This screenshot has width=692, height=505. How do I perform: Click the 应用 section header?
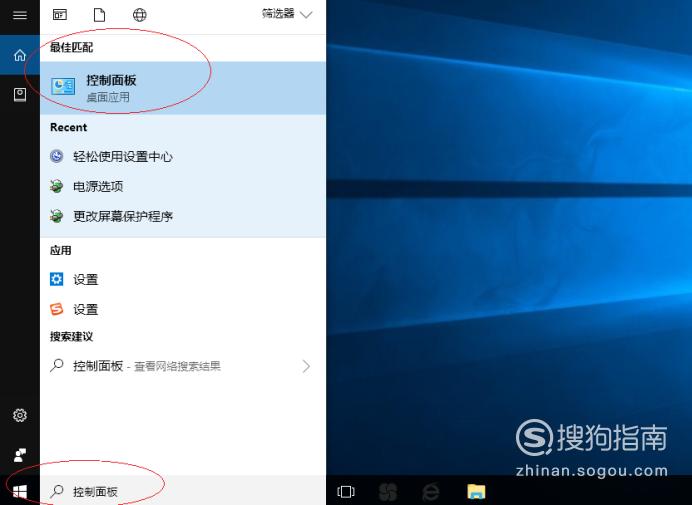pos(60,250)
